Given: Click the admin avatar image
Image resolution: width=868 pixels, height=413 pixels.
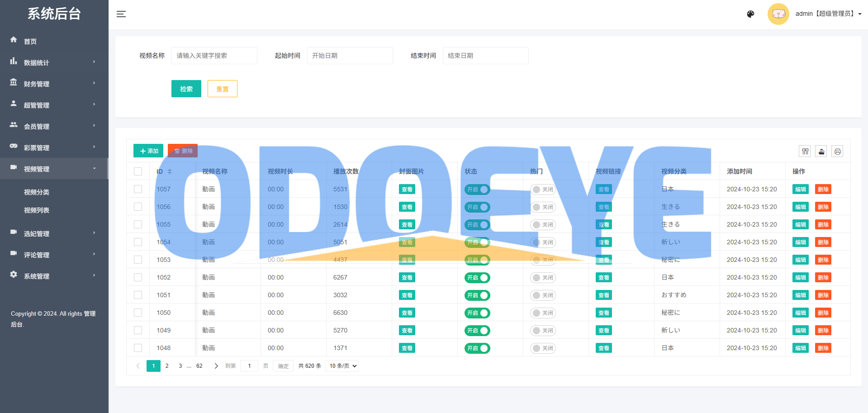Looking at the screenshot, I should coord(778,14).
